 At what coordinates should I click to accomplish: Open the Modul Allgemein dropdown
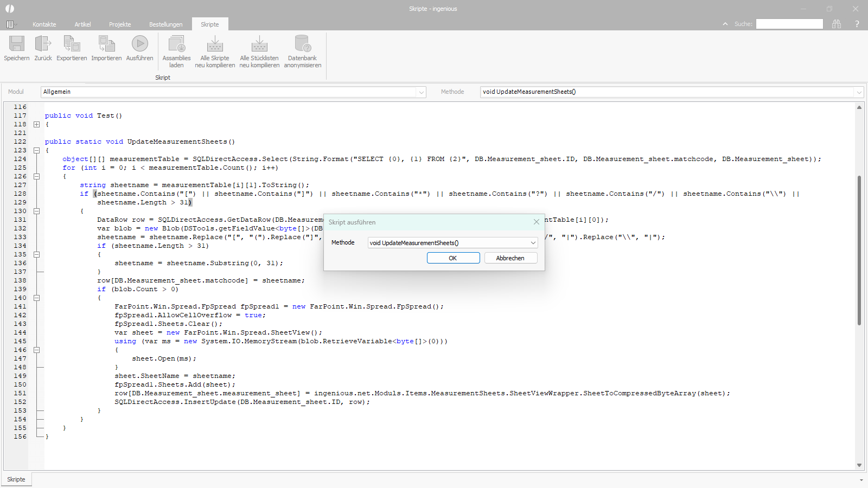421,92
